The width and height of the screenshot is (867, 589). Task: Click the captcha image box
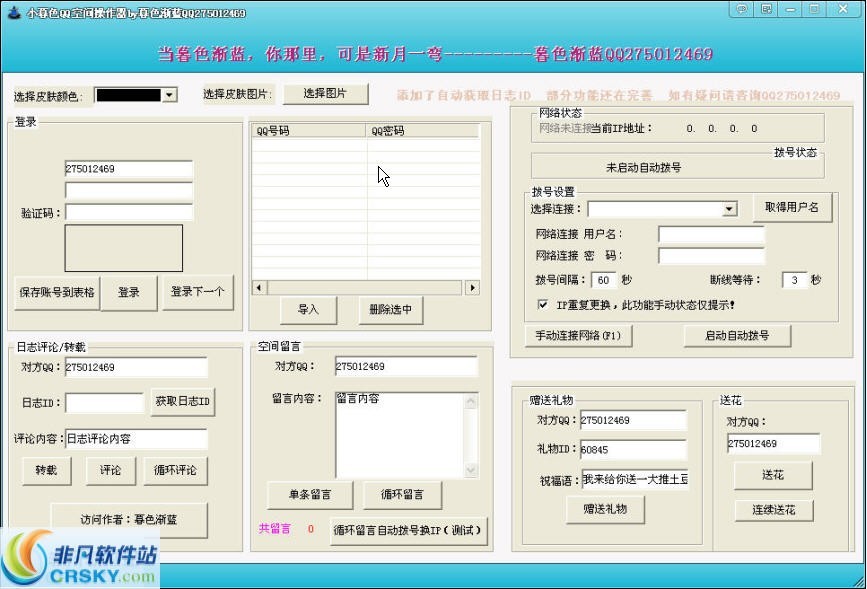(x=123, y=248)
